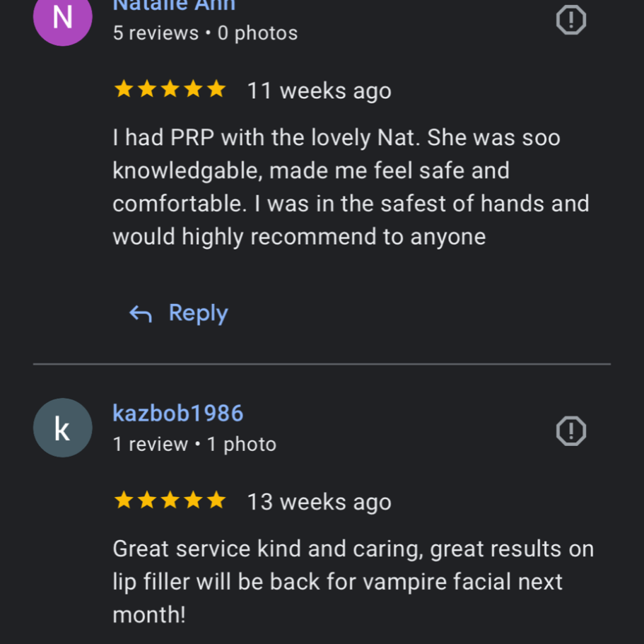Open the purple N profile avatar
The image size is (644, 644).
pos(62,18)
